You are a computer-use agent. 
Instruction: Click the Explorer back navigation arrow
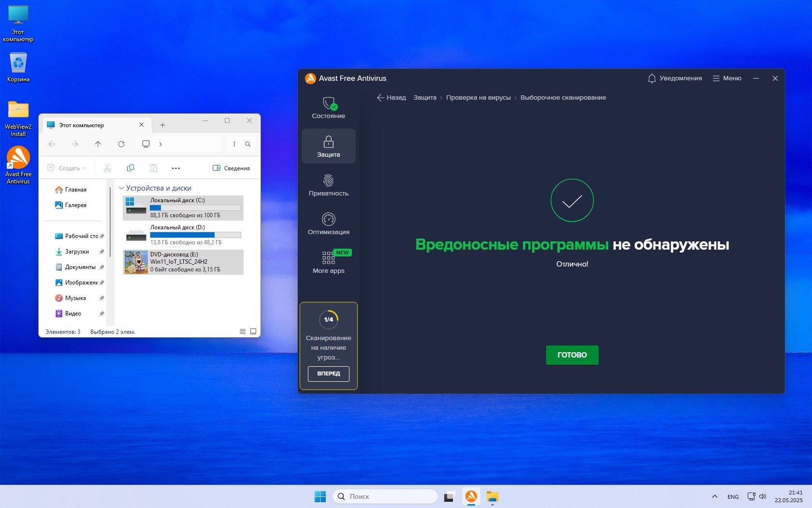pyautogui.click(x=52, y=144)
